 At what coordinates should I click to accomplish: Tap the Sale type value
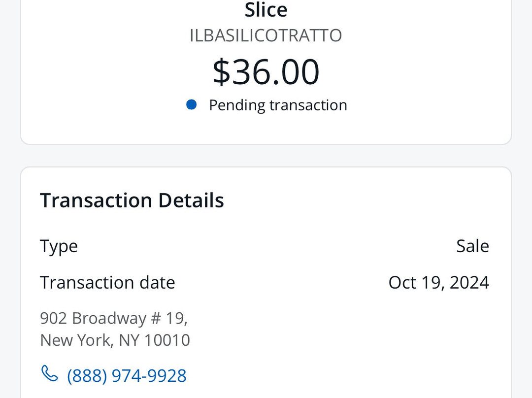click(472, 246)
